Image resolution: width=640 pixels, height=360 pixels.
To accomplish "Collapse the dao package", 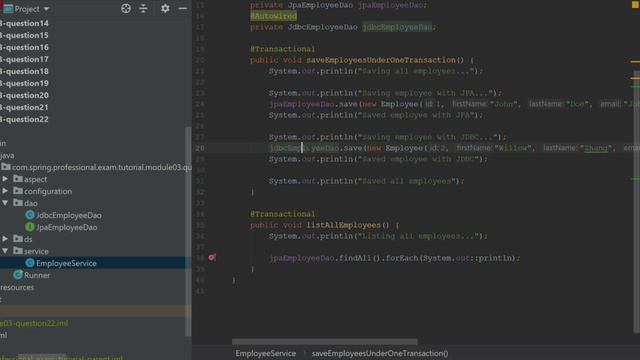I will [5, 203].
